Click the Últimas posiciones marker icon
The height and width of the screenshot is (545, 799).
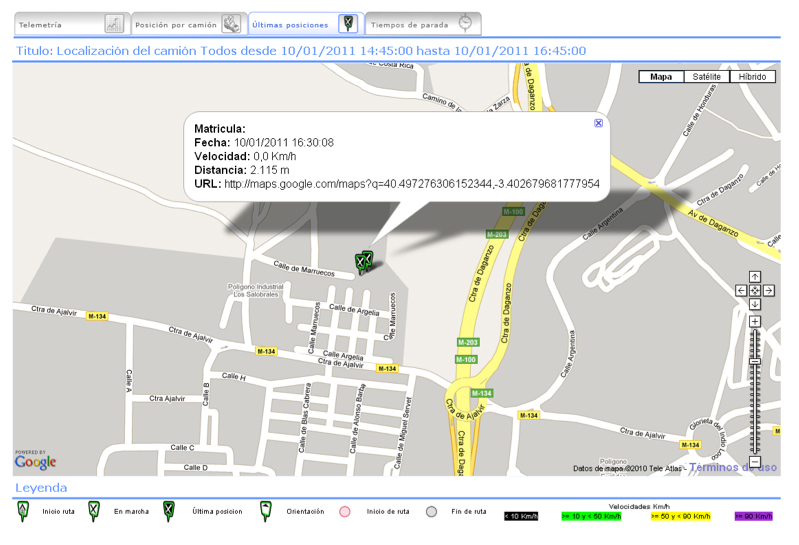(x=348, y=23)
